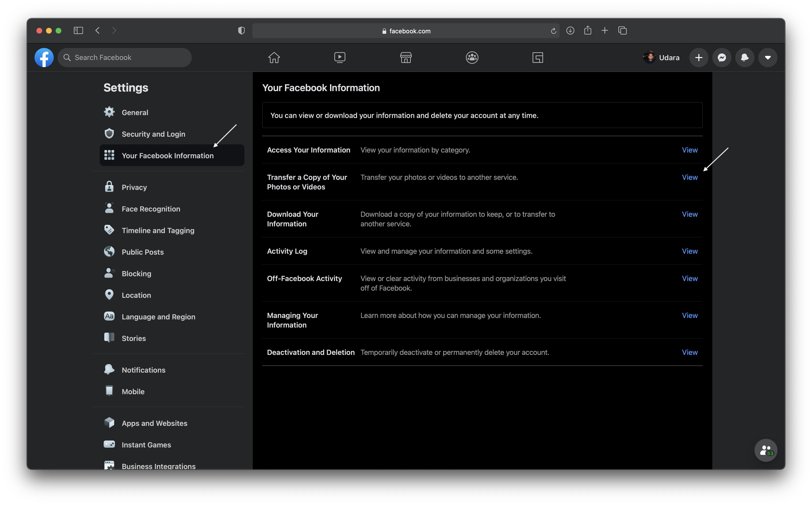This screenshot has height=505, width=812.
Task: Open Safari privacy report shield icon
Action: tap(241, 31)
